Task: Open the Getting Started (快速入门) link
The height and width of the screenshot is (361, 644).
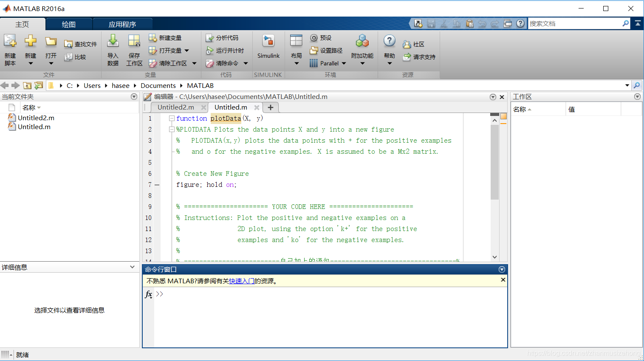Action: [x=242, y=281]
